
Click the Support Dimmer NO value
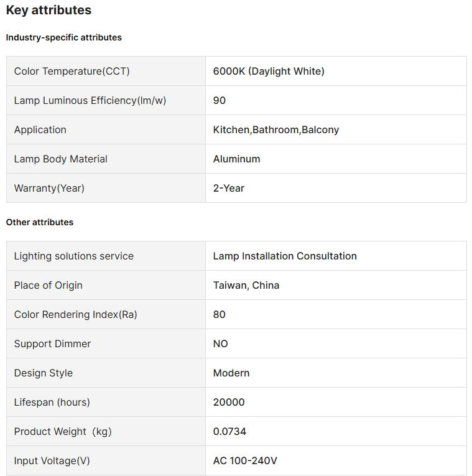(221, 343)
